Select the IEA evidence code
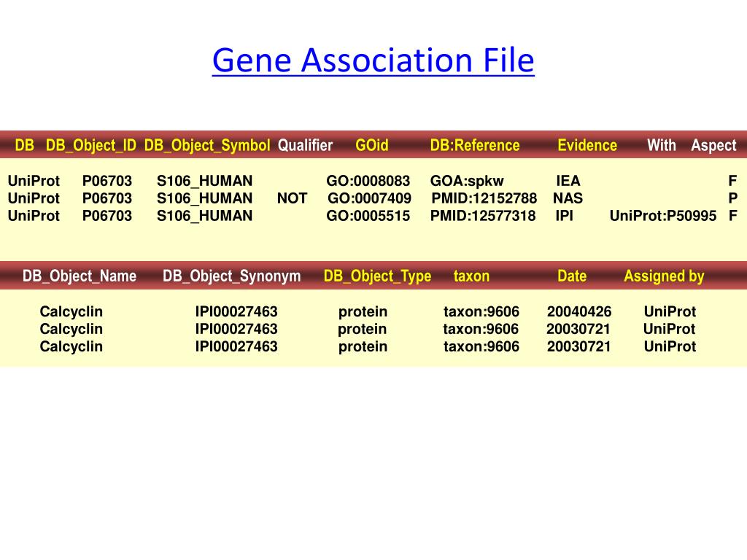This screenshot has height=560, width=747. (x=568, y=181)
